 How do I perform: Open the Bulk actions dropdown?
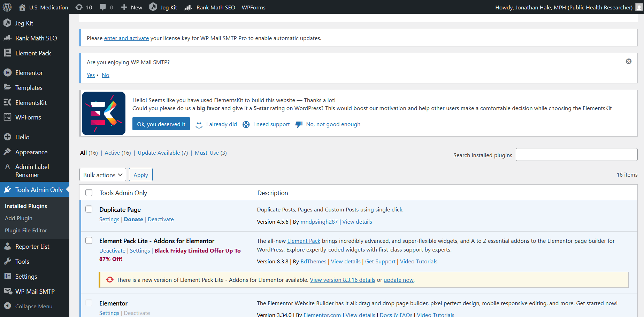point(103,175)
